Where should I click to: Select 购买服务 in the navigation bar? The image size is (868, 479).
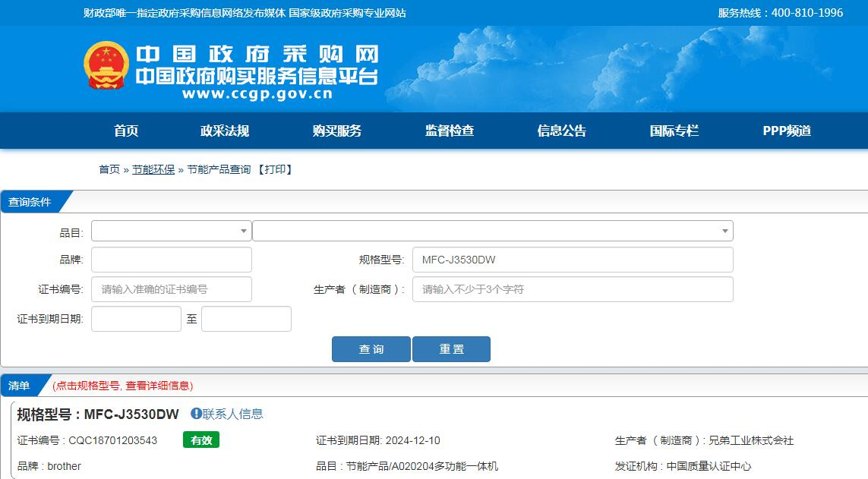click(337, 131)
